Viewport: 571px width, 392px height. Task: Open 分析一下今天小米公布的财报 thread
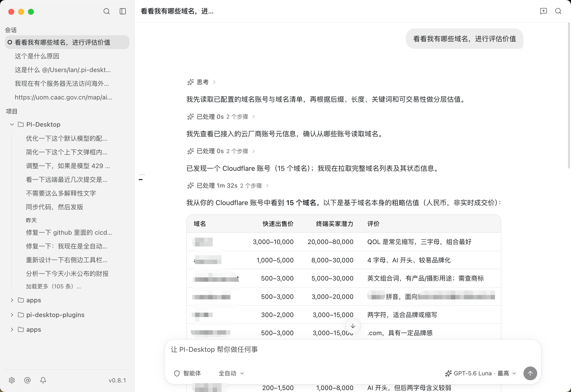click(67, 274)
